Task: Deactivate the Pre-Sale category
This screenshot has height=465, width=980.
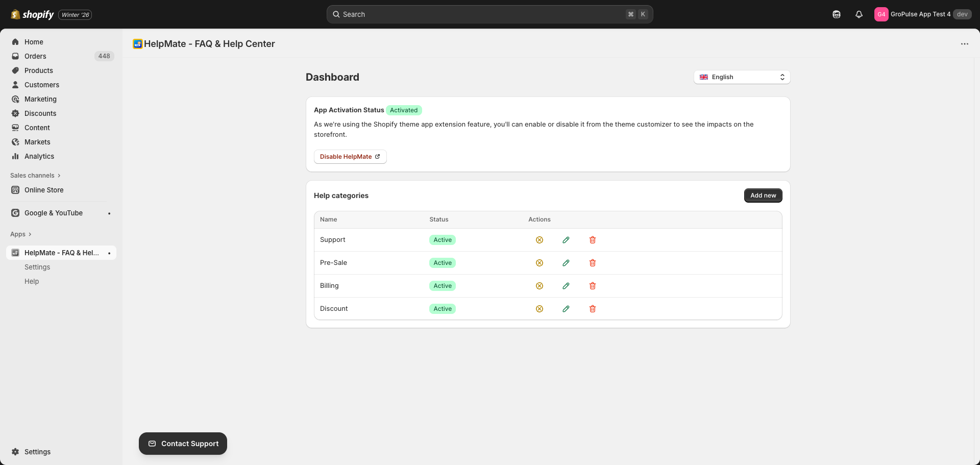Action: point(540,262)
